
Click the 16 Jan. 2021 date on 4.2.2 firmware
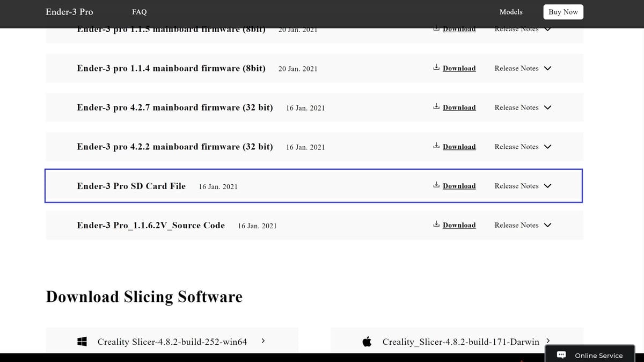click(305, 147)
